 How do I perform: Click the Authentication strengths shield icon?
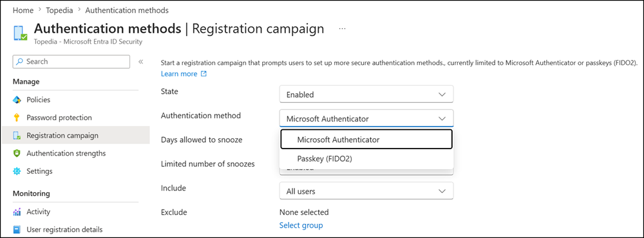pyautogui.click(x=17, y=154)
